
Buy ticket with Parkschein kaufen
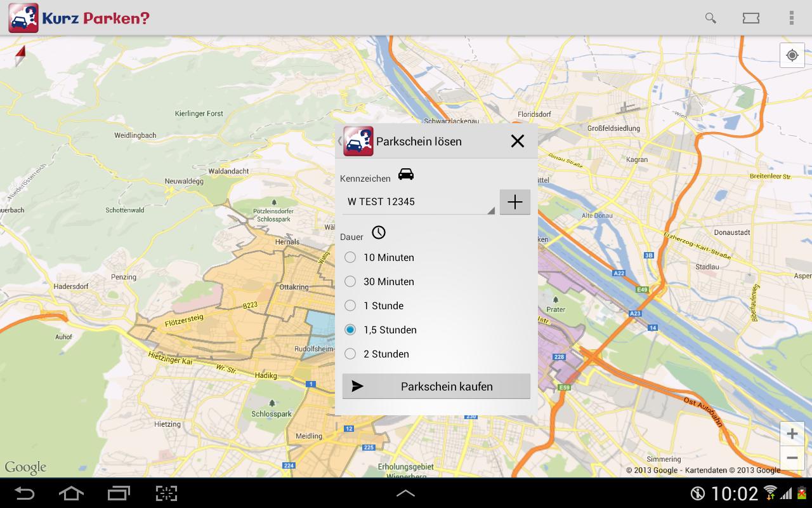(x=436, y=386)
